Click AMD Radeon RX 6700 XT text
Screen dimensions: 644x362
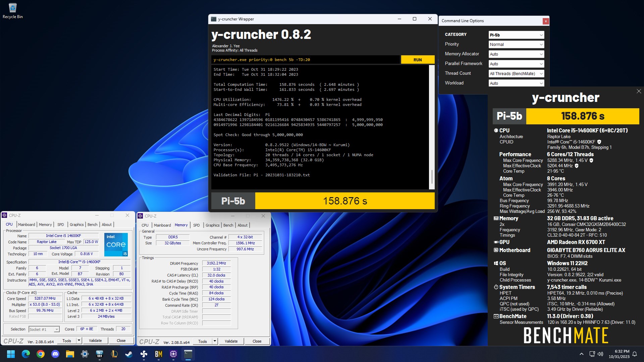pyautogui.click(x=576, y=242)
